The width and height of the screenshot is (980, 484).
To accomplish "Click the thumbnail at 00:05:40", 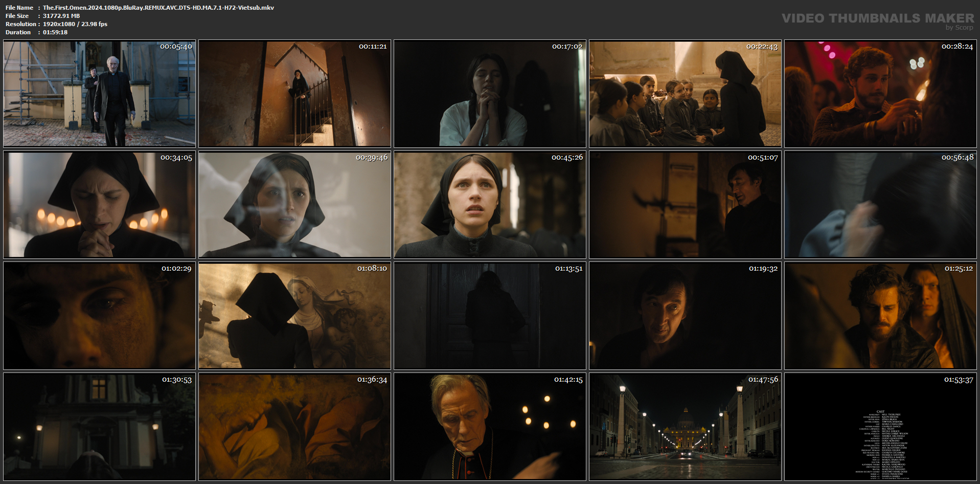I will [99, 94].
